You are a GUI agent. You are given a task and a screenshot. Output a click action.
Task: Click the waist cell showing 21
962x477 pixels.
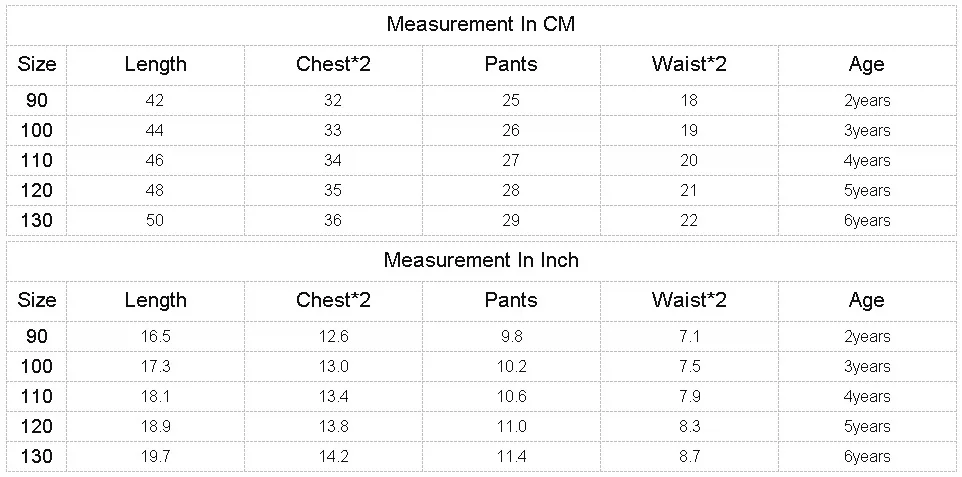tap(689, 190)
